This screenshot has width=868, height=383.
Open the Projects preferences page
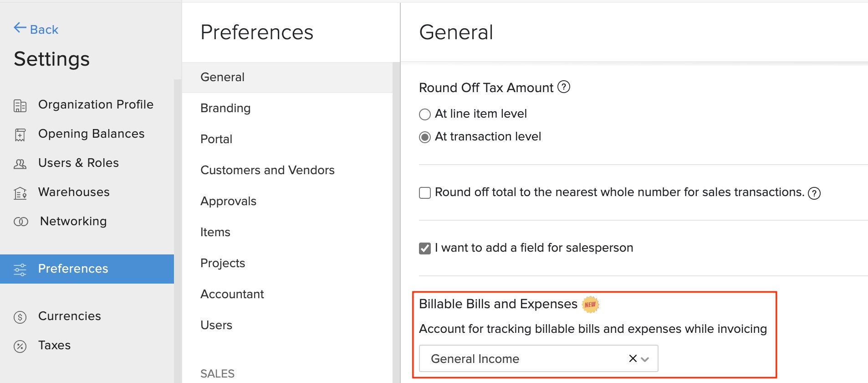click(x=223, y=263)
